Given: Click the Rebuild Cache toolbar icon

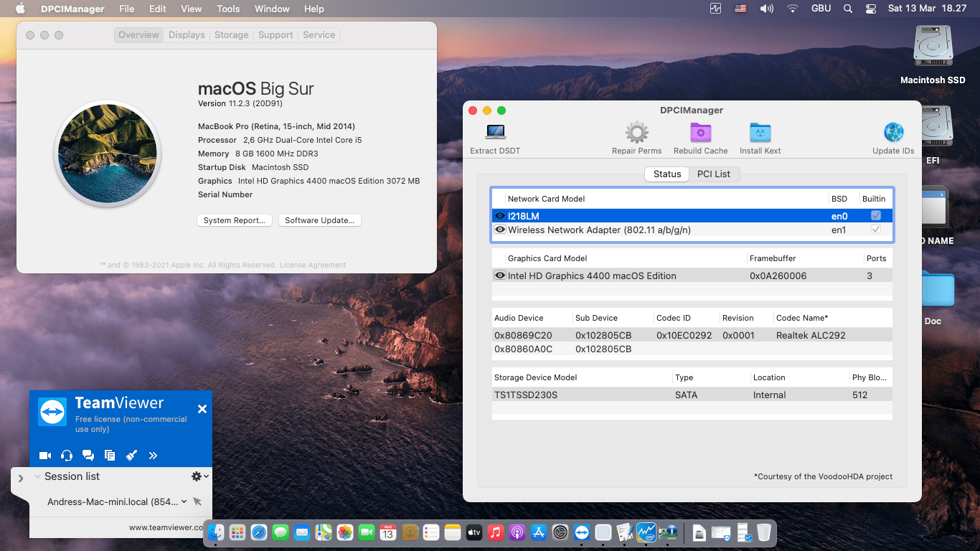Looking at the screenshot, I should [700, 133].
